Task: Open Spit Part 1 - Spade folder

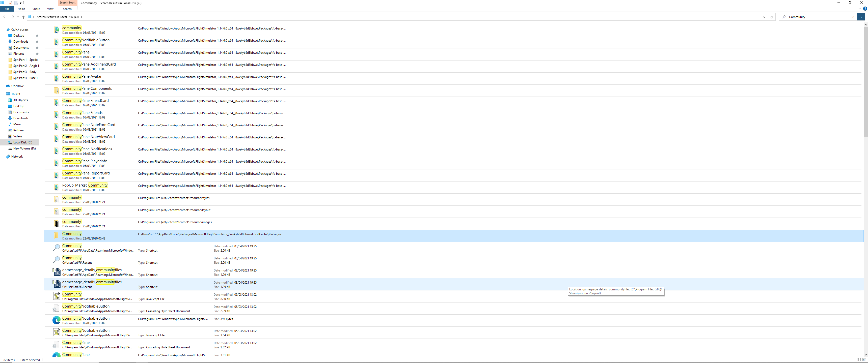Action: 25,60
